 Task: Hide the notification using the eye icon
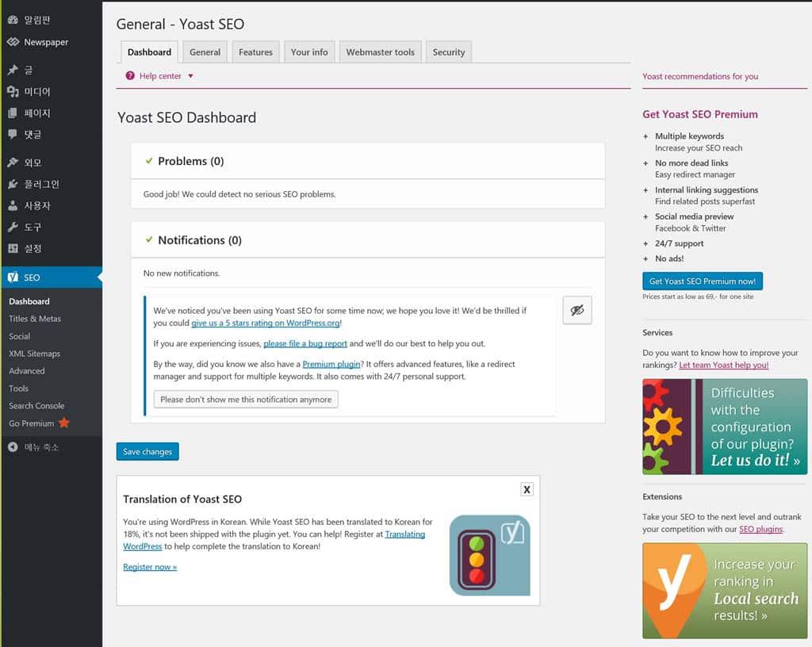coord(576,311)
